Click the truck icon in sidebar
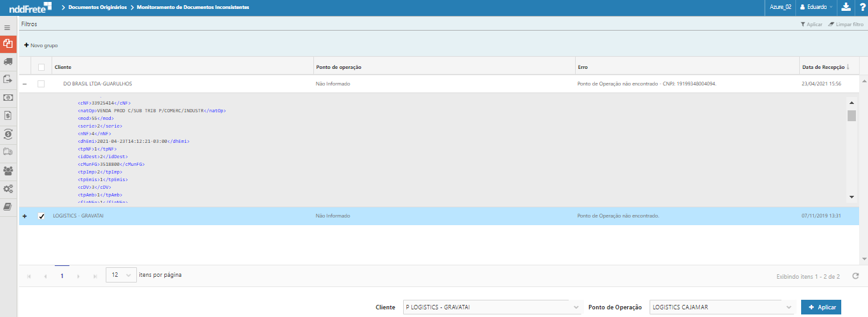Screen dimensions: 868x317 coord(8,61)
